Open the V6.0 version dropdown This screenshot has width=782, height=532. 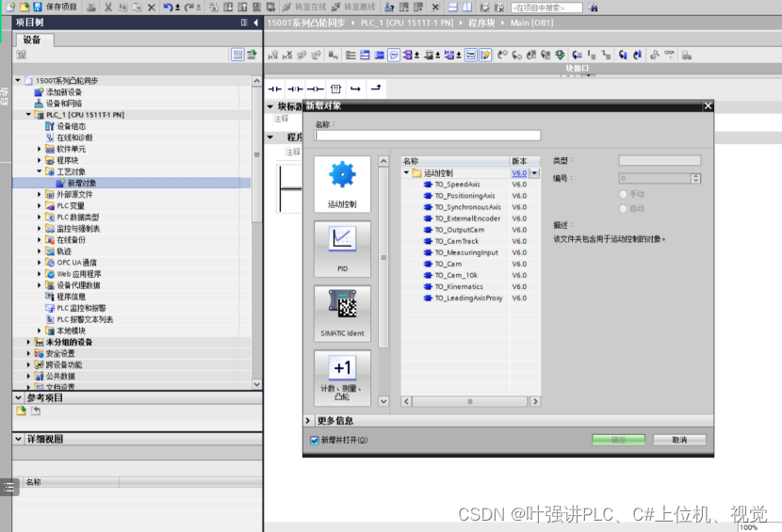pyautogui.click(x=534, y=173)
